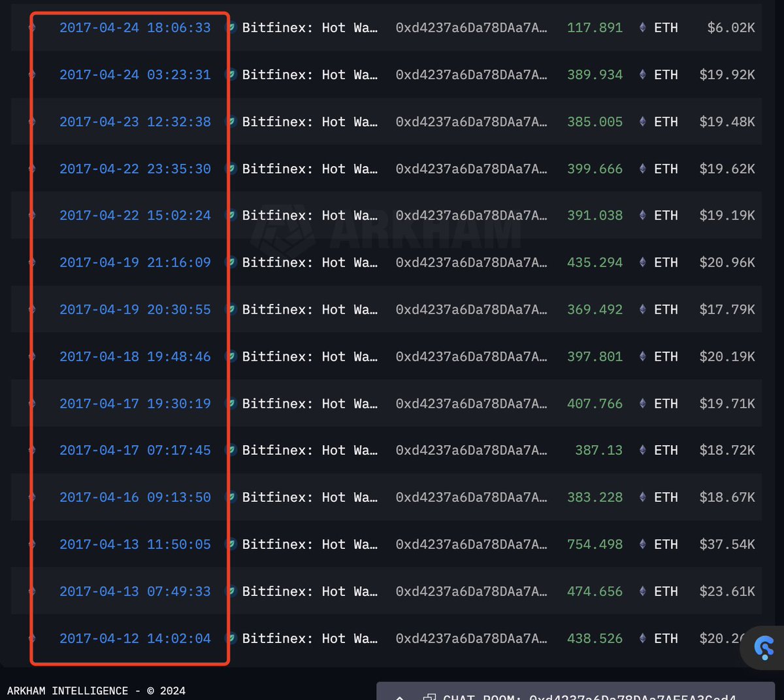Open transaction dated 2017-04-17 07:17:45
Viewport: 784px width, 700px height.
(135, 450)
